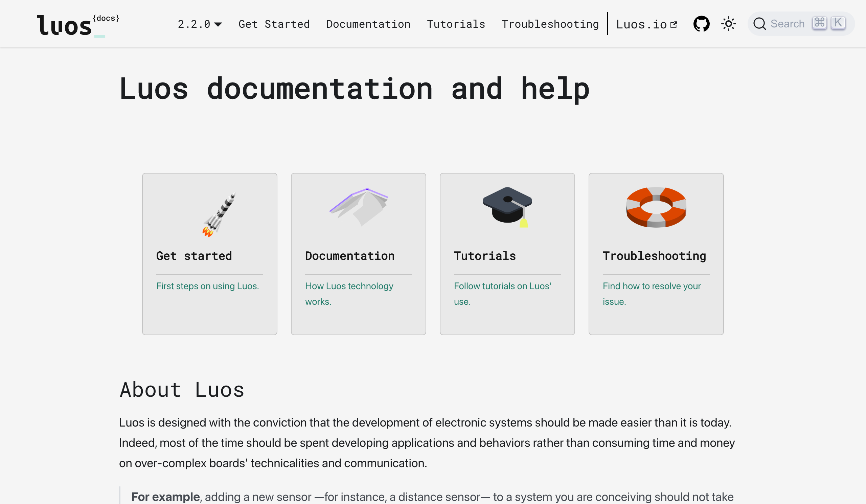866x504 pixels.
Task: Toggle the light/dark theme sun icon
Action: click(728, 24)
